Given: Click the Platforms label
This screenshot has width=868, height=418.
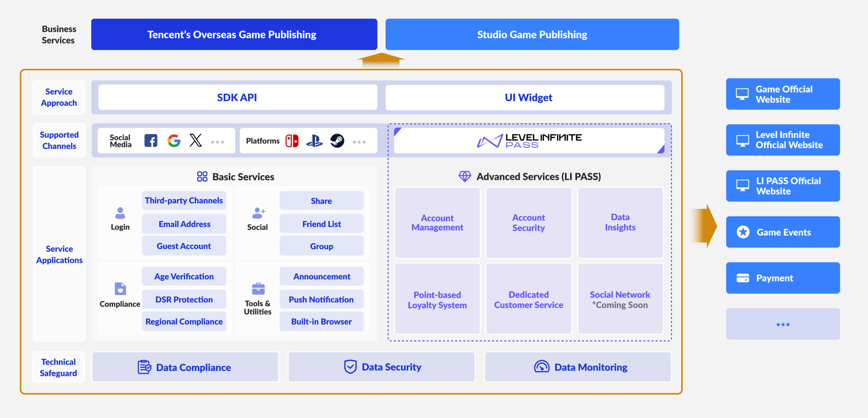Looking at the screenshot, I should point(263,141).
